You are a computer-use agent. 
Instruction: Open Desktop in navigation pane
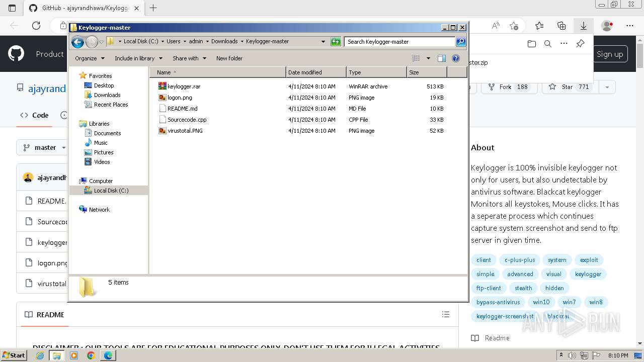click(x=99, y=85)
